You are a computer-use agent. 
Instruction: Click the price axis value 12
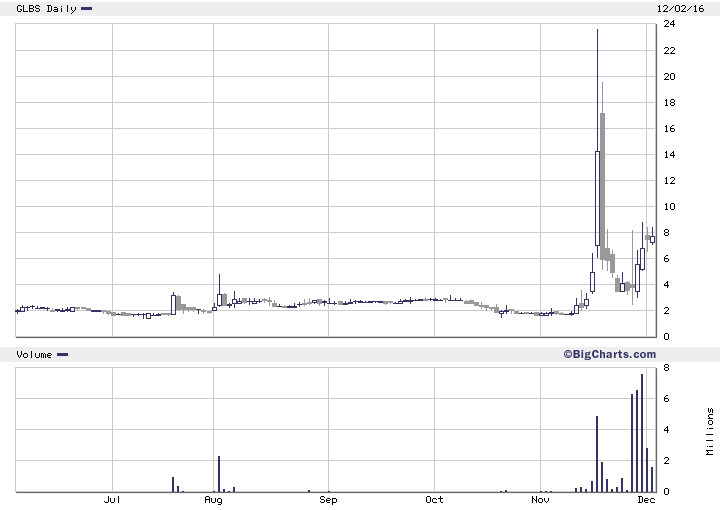pos(669,181)
